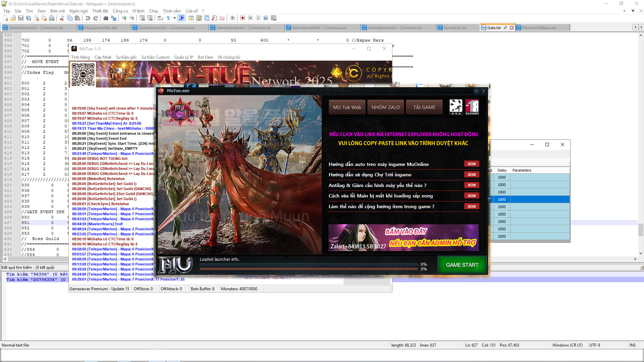Screen dimensions: 644x362
Task: Open Find with the binoculars icon
Action: coord(106,18)
